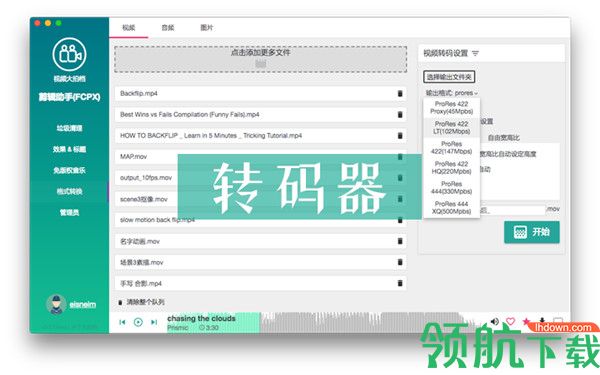Select the output_10fps.mov file row
This screenshot has width=600, height=375.
pyautogui.click(x=261, y=178)
